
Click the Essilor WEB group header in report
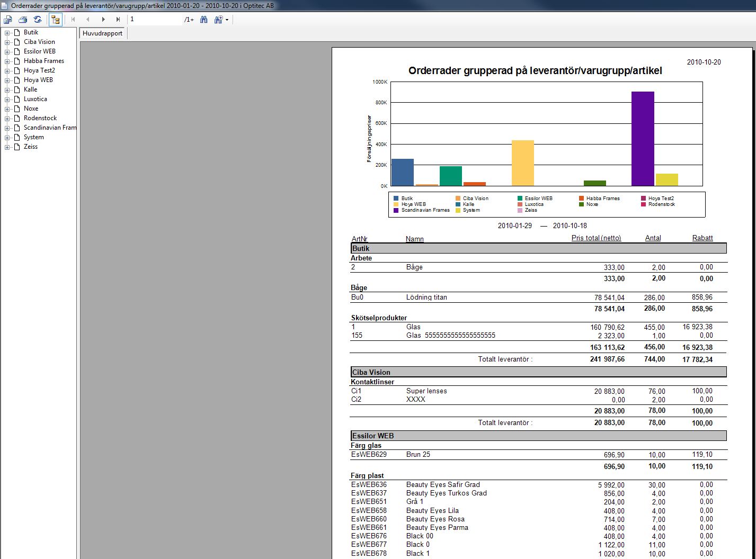539,436
